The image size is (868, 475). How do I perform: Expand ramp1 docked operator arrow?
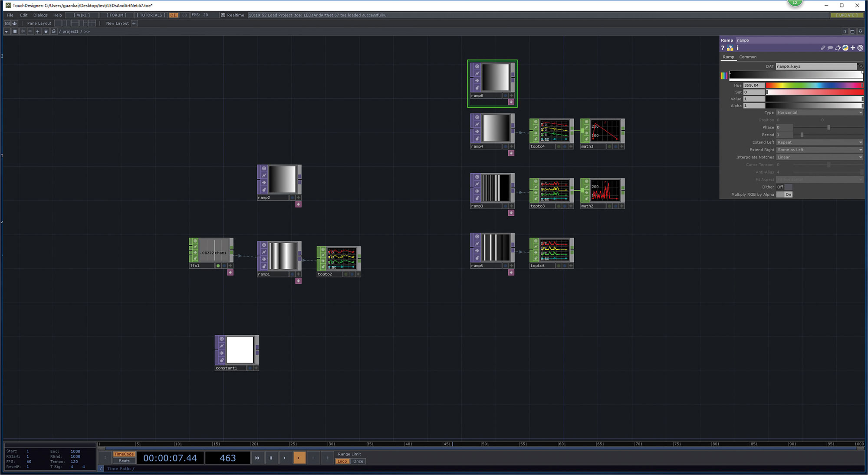pos(299,281)
